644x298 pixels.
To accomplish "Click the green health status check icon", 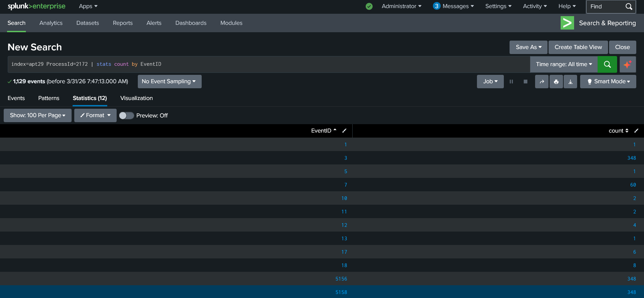I will [369, 6].
